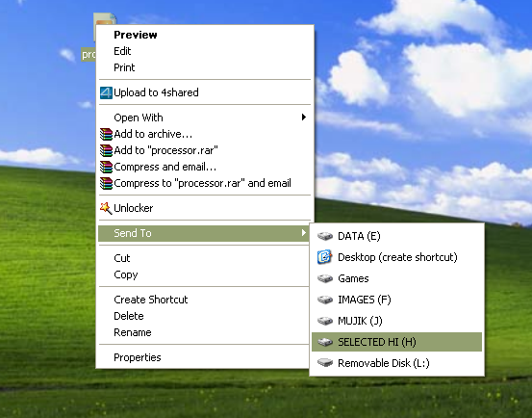
Task: Choose Preview from the context menu
Action: (x=205, y=35)
